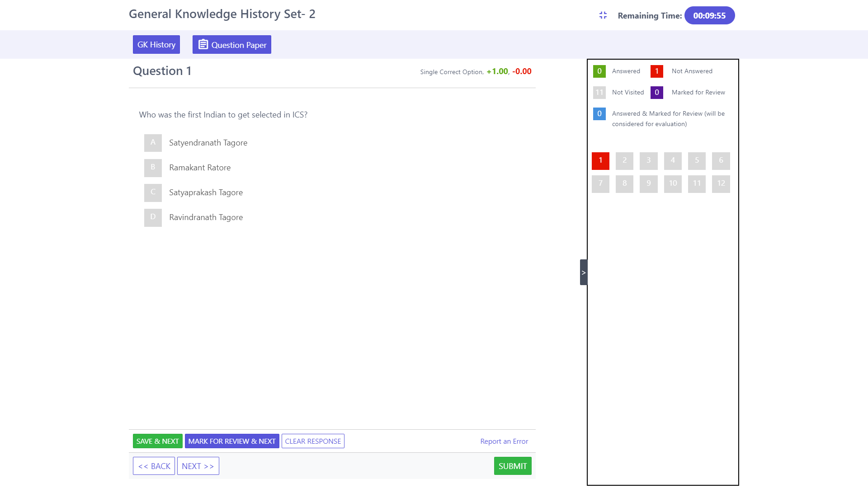The width and height of the screenshot is (868, 488).
Task: Click the exit fullscreen icon
Action: coord(603,15)
